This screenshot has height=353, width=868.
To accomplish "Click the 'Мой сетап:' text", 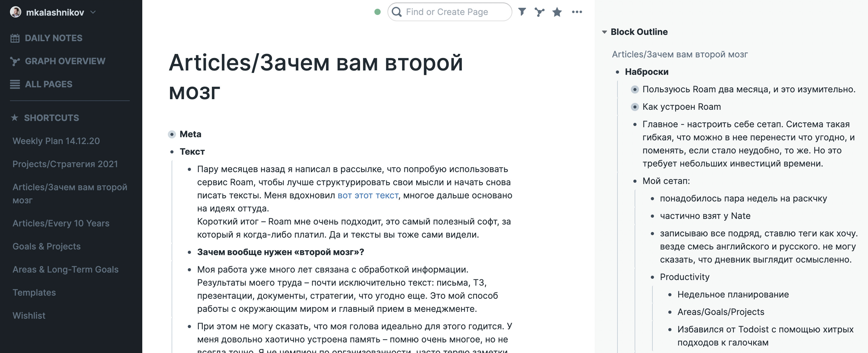I will [666, 181].
